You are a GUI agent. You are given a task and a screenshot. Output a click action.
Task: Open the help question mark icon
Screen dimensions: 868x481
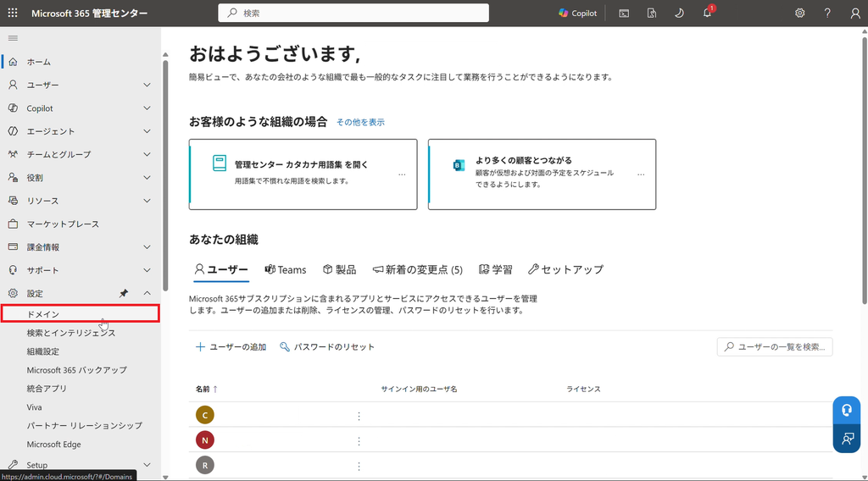[827, 14]
